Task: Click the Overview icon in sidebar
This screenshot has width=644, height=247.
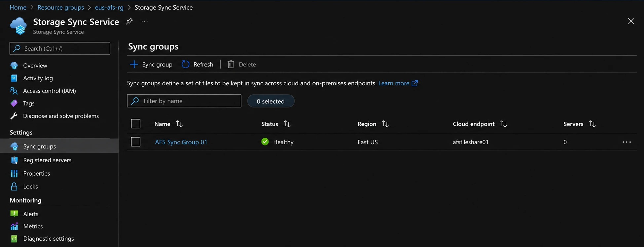Action: 14,65
